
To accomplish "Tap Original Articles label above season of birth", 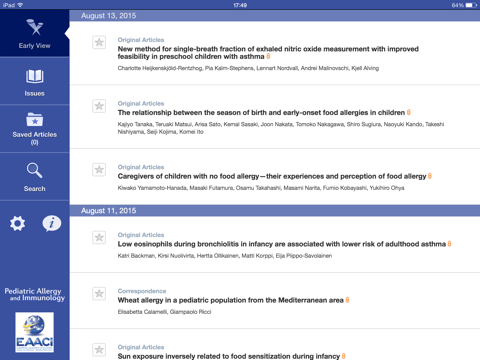I will pos(141,103).
